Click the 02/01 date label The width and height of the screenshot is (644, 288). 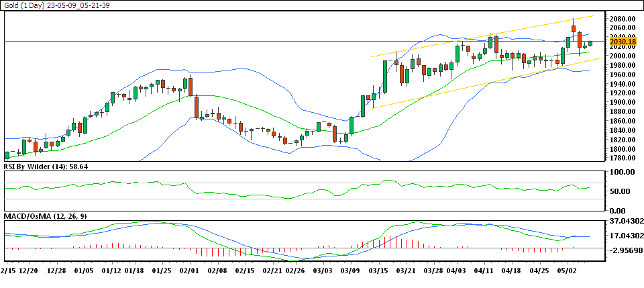(x=189, y=272)
